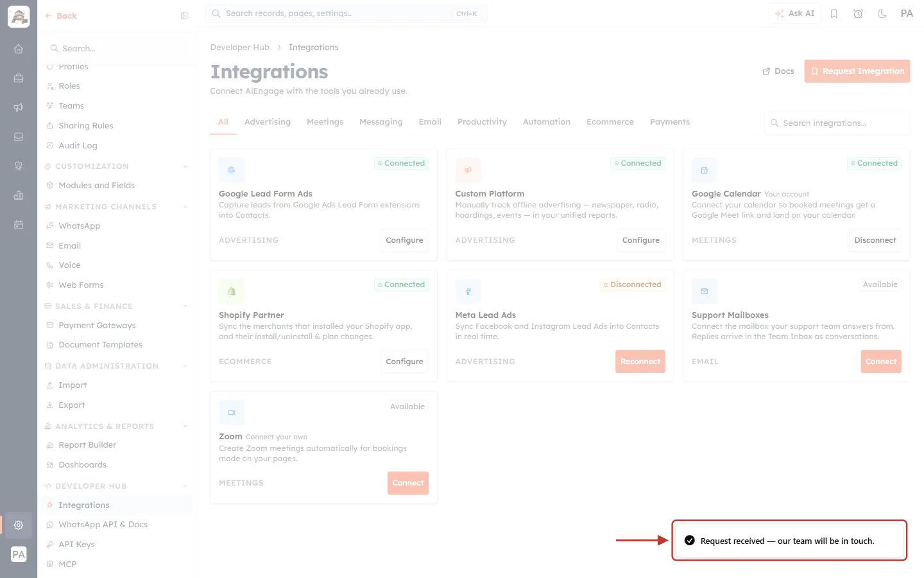Select the Messaging tab

click(x=381, y=122)
